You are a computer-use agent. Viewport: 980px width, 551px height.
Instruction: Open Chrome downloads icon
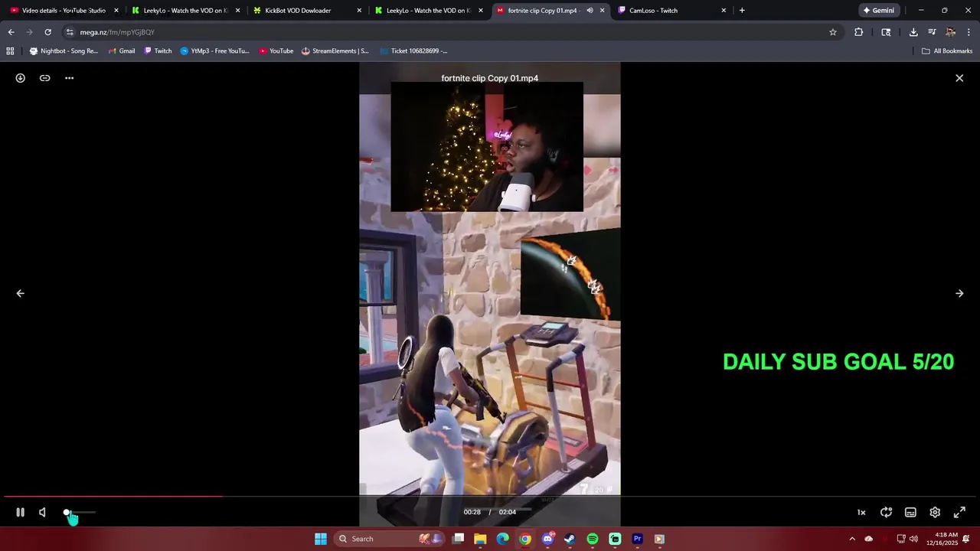coord(913,32)
